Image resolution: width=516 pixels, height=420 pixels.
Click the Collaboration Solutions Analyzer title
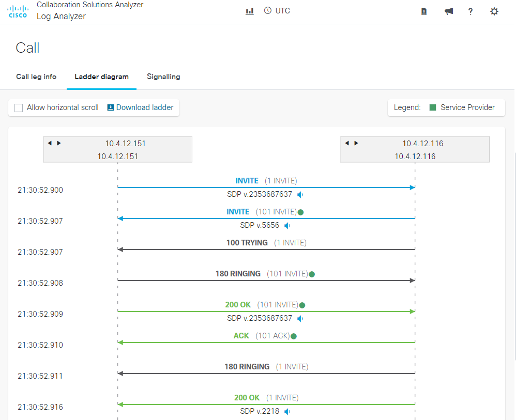[x=90, y=5]
